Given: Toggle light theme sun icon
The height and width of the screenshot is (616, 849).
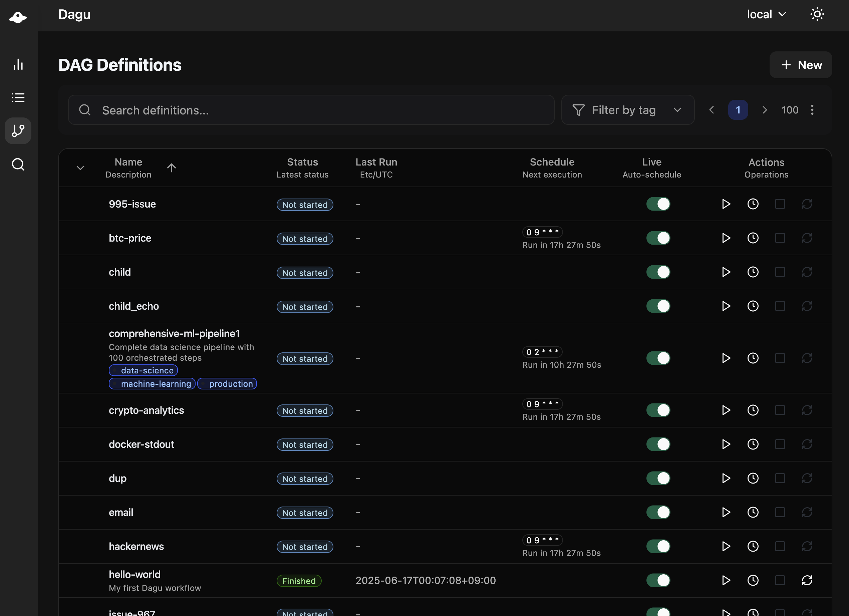Looking at the screenshot, I should (817, 14).
